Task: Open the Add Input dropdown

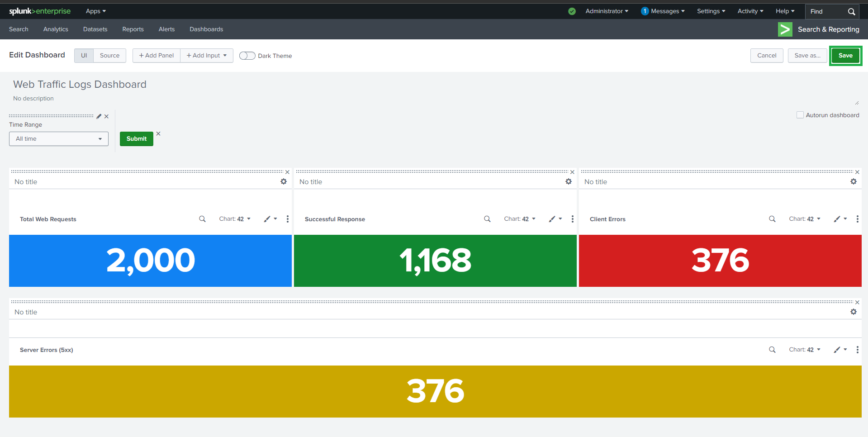Action: point(207,56)
